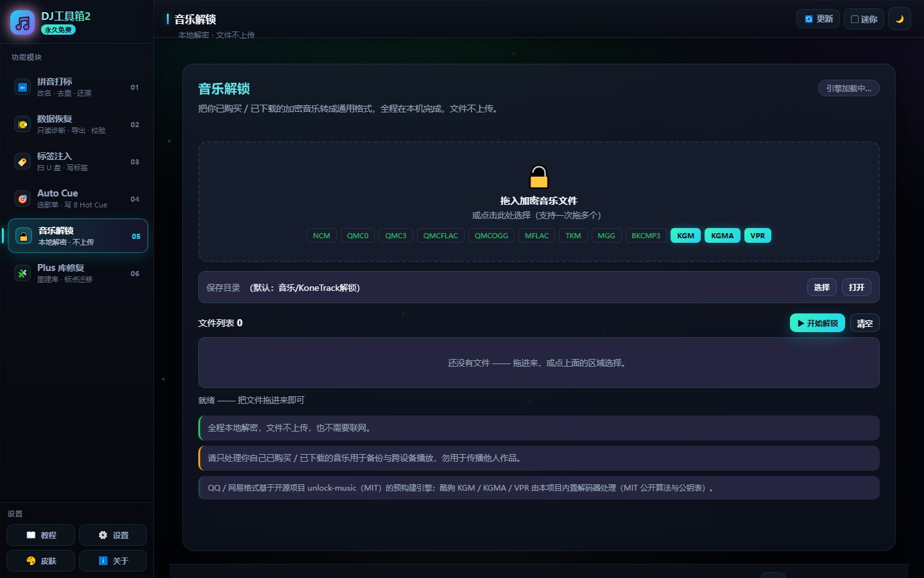Click the 音乐解锁 lock icon in sidebar
The height and width of the screenshot is (578, 924).
click(x=24, y=236)
